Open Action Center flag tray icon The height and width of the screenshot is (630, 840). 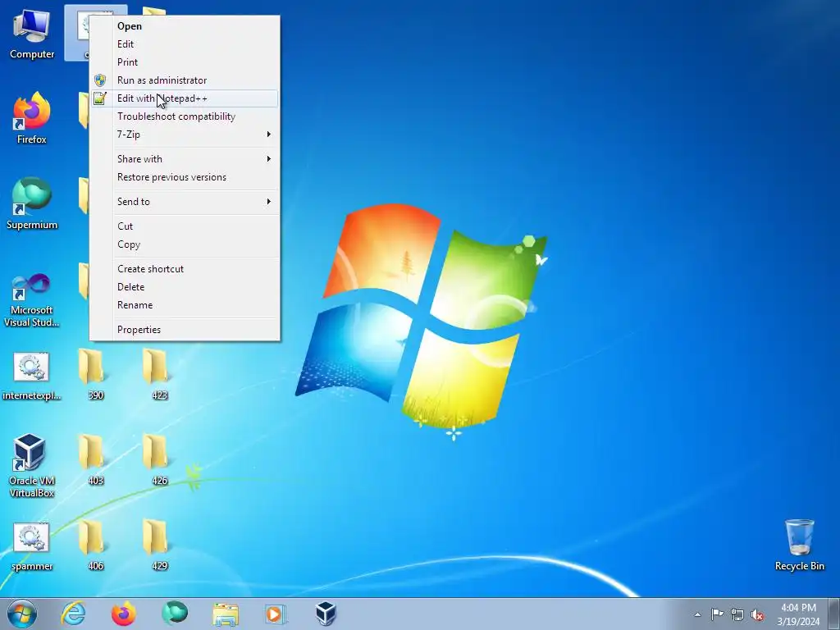[717, 614]
